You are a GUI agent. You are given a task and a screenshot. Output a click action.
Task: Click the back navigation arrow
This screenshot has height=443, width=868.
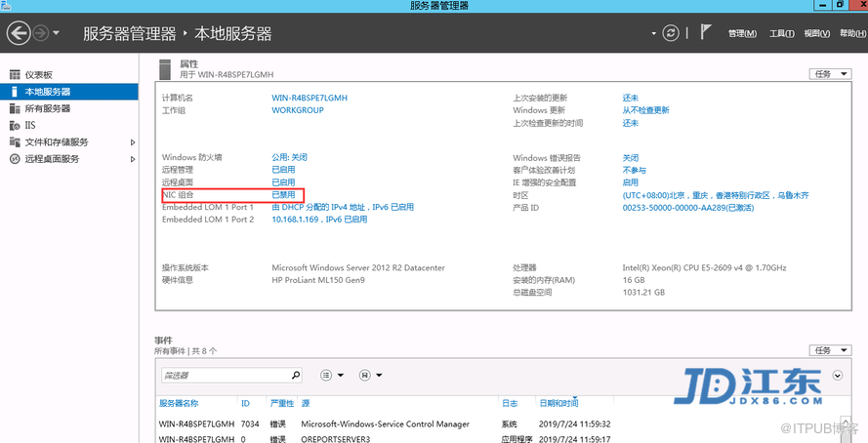point(18,33)
